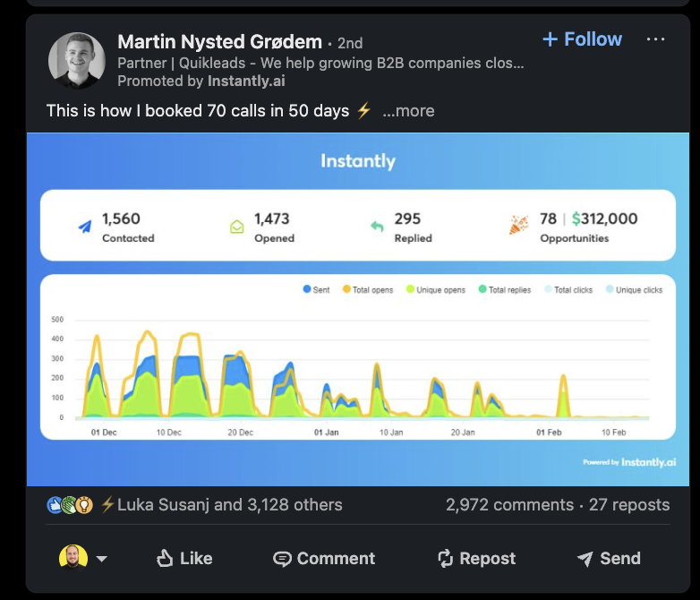Viewport: 700px width, 600px height.
Task: Click the Instantly.ai promoter name
Action: tap(246, 81)
